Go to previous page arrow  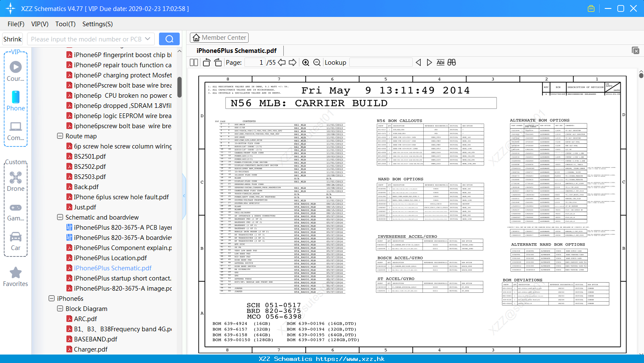(282, 63)
